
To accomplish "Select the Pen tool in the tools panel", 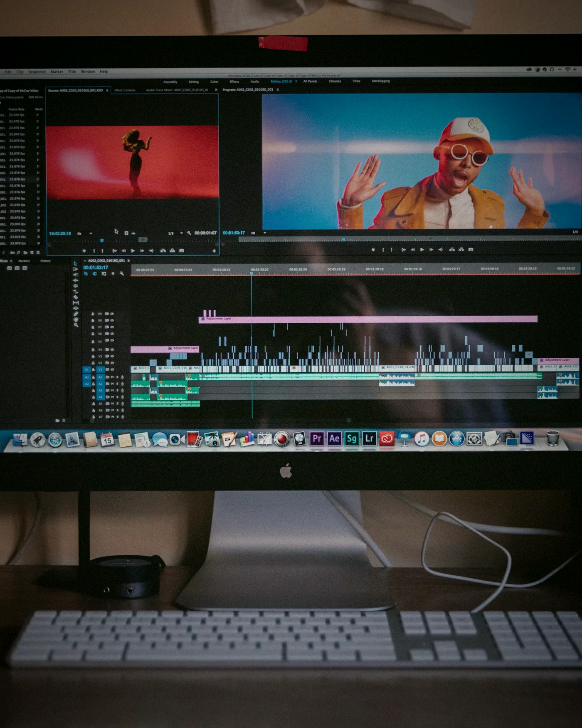I will [x=76, y=314].
